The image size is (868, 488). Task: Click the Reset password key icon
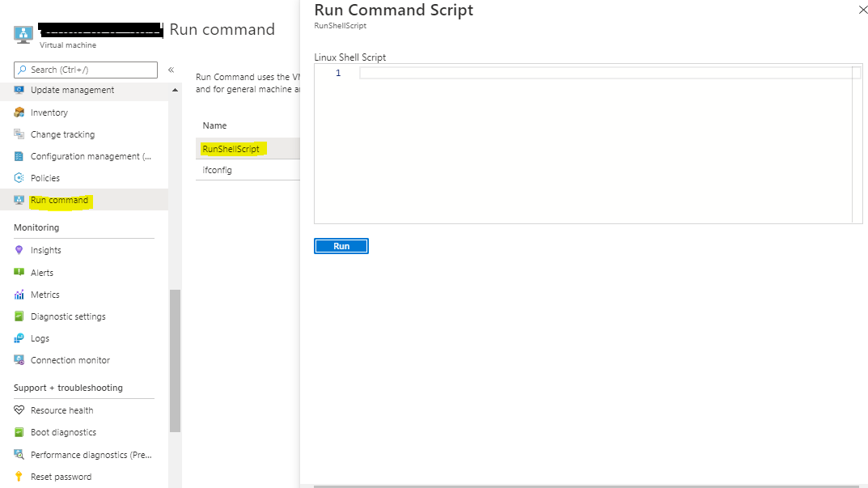[19, 477]
